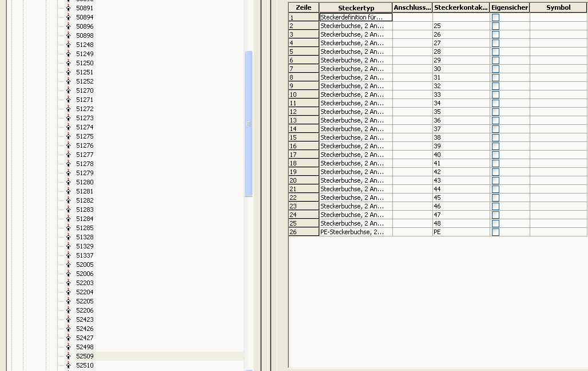Click the tree icon of 51274
588x371 pixels.
point(68,127)
